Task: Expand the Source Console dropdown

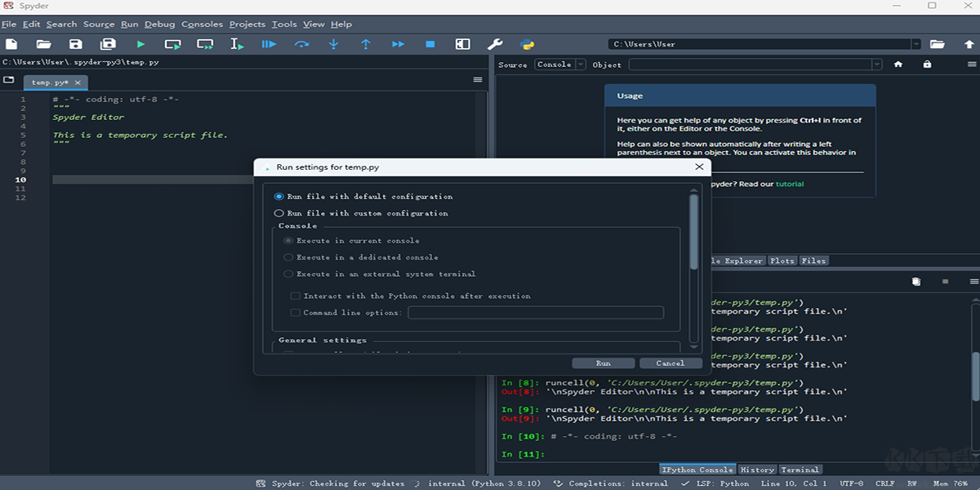Action: tap(581, 65)
